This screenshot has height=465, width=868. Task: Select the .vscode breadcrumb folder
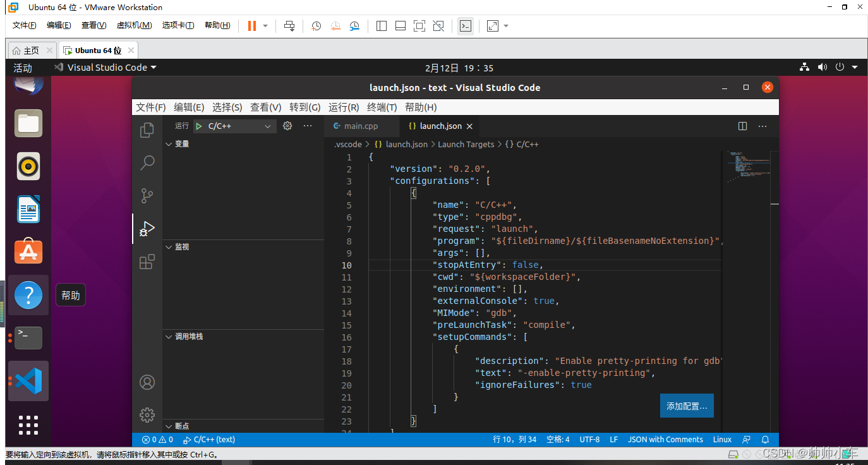click(348, 145)
